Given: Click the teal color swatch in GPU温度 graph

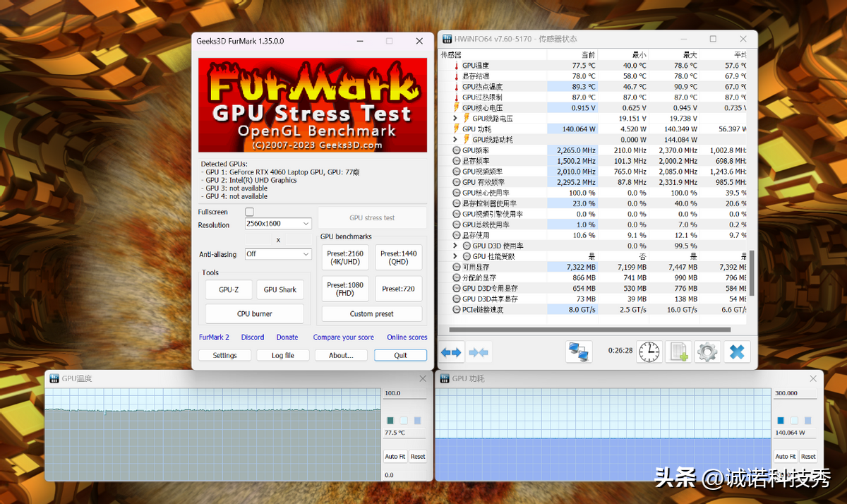Looking at the screenshot, I should point(390,421).
